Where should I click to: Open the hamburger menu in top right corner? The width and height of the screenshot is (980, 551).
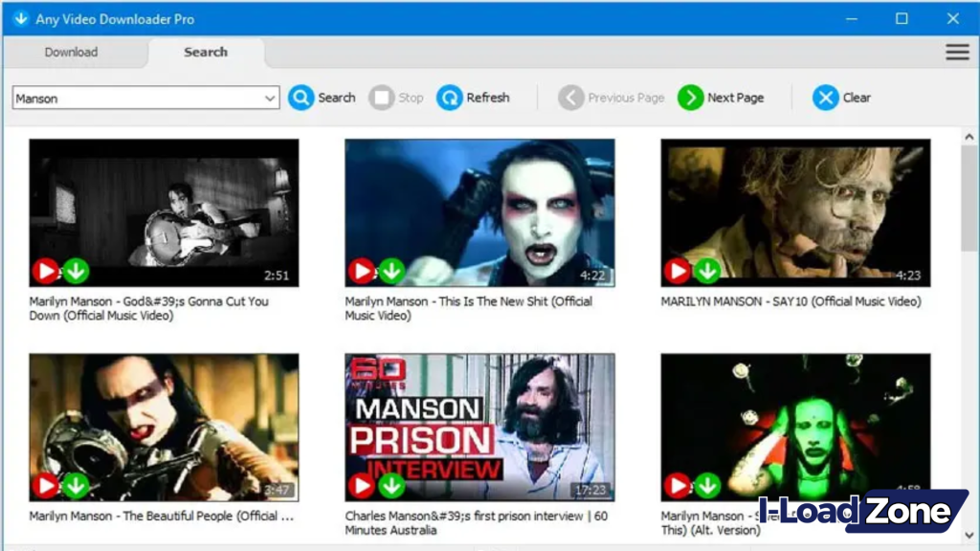[x=956, y=52]
